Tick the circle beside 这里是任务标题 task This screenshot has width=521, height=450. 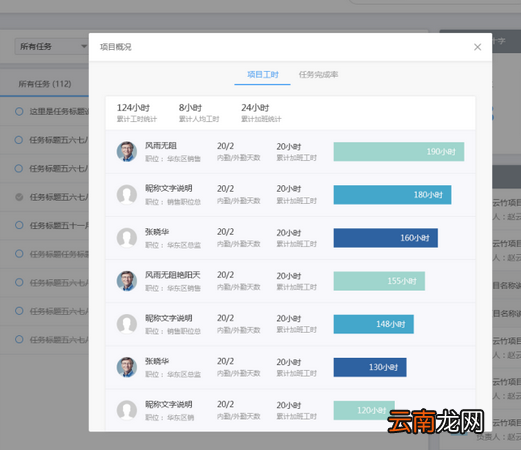click(x=19, y=111)
